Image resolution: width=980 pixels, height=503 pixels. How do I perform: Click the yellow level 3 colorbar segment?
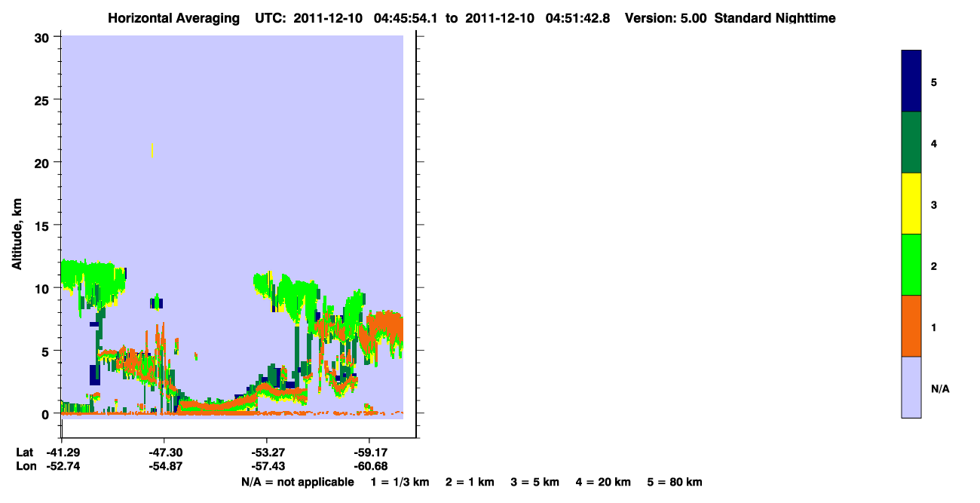[911, 204]
